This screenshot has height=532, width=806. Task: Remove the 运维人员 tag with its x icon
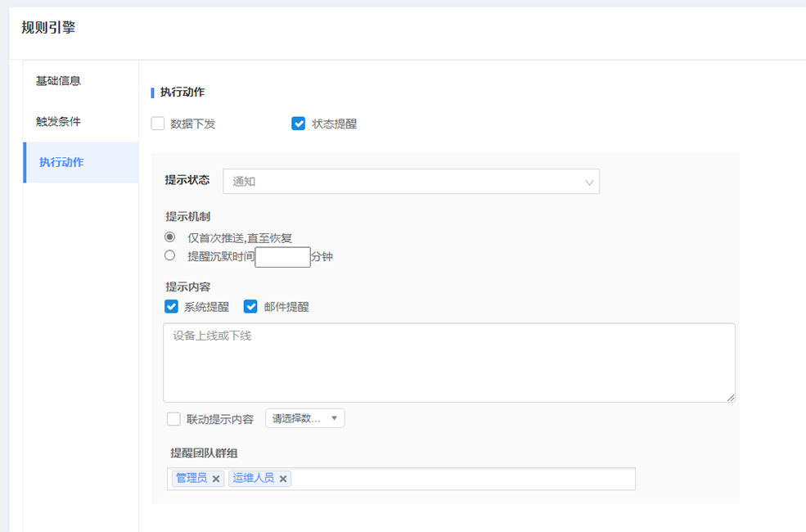click(x=283, y=479)
